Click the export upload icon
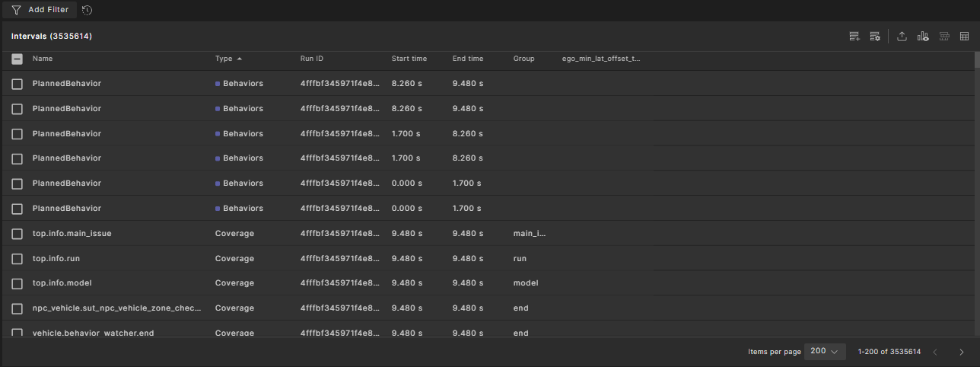 902,37
